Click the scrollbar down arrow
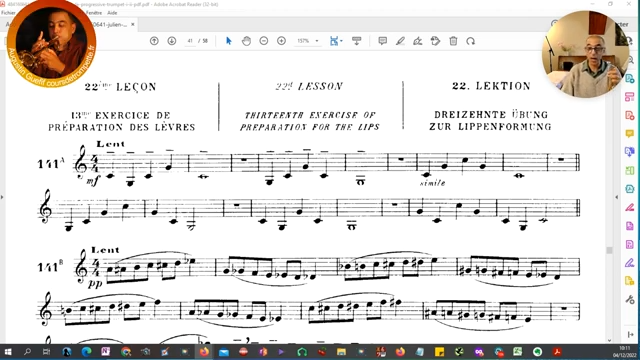Screen dimensions: 640x360 tap(609, 340)
